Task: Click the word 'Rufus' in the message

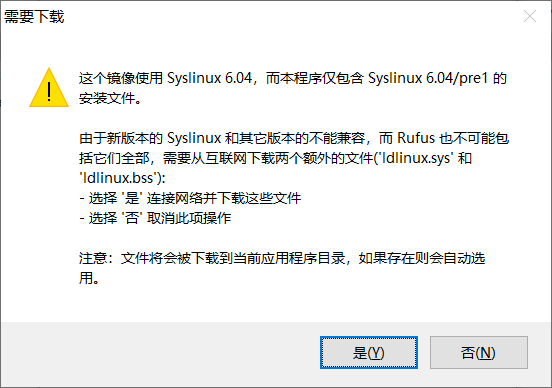Action: (x=416, y=138)
